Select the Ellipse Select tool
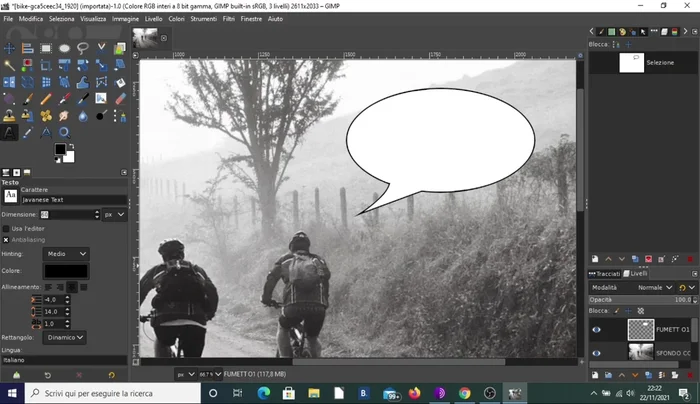The height and width of the screenshot is (404, 700). (x=64, y=48)
